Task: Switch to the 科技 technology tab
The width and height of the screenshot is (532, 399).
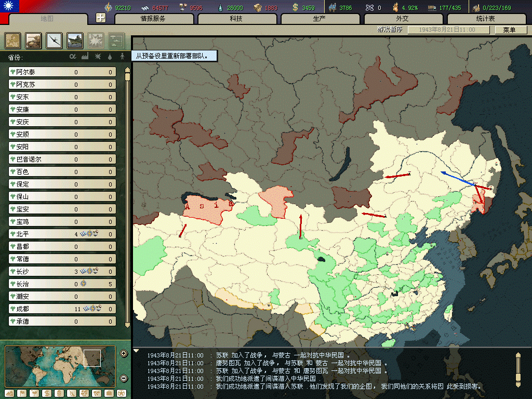Action: (x=236, y=19)
